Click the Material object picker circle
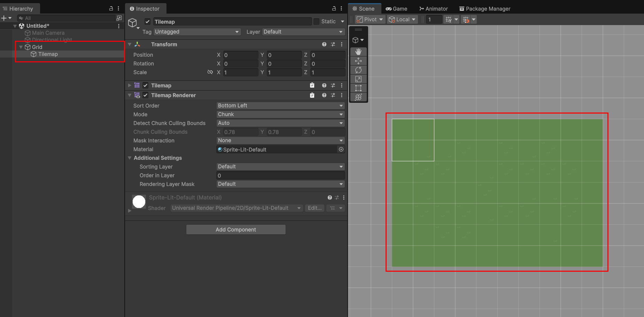 [341, 149]
